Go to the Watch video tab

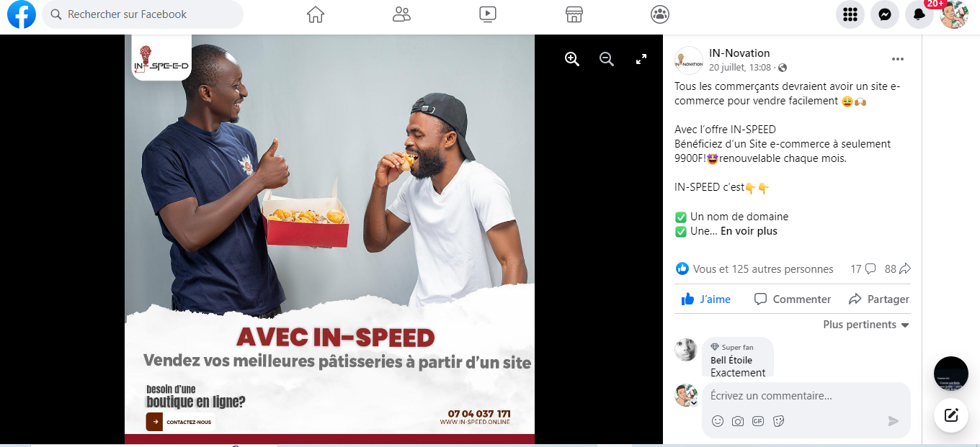pyautogui.click(x=487, y=14)
